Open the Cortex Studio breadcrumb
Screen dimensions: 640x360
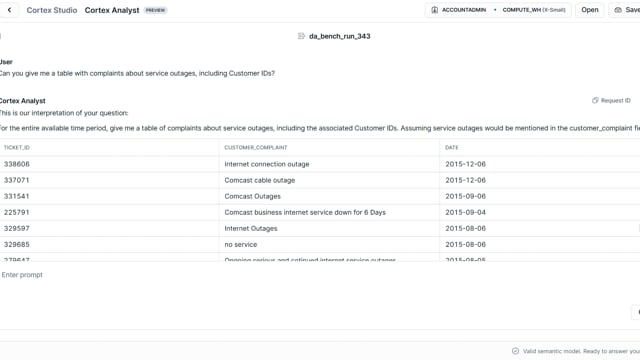pyautogui.click(x=52, y=10)
